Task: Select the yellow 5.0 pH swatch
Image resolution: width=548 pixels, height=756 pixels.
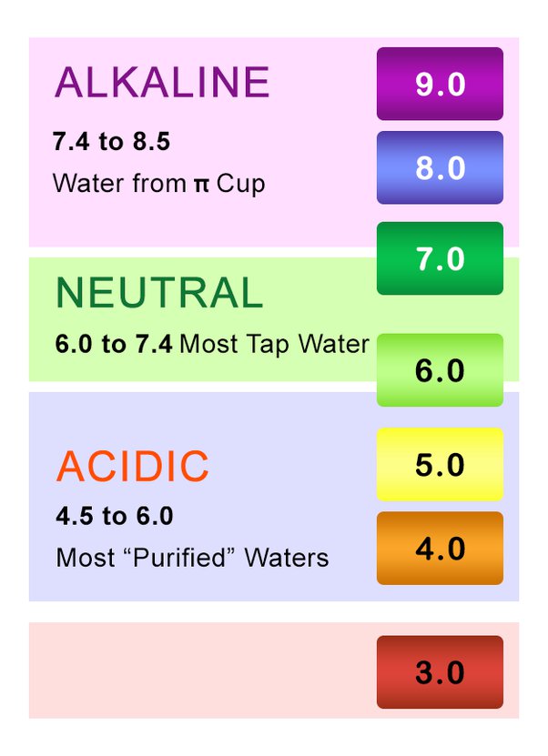Action: (x=440, y=464)
